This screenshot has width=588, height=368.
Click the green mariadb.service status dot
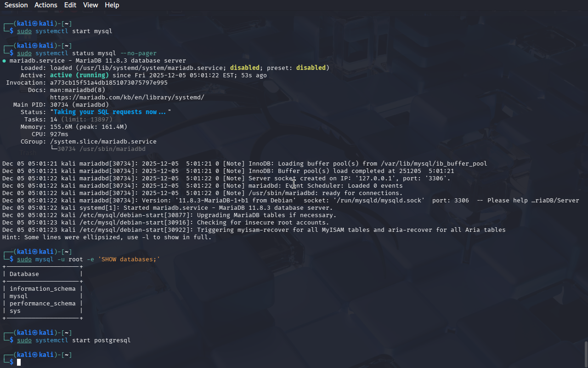click(4, 61)
